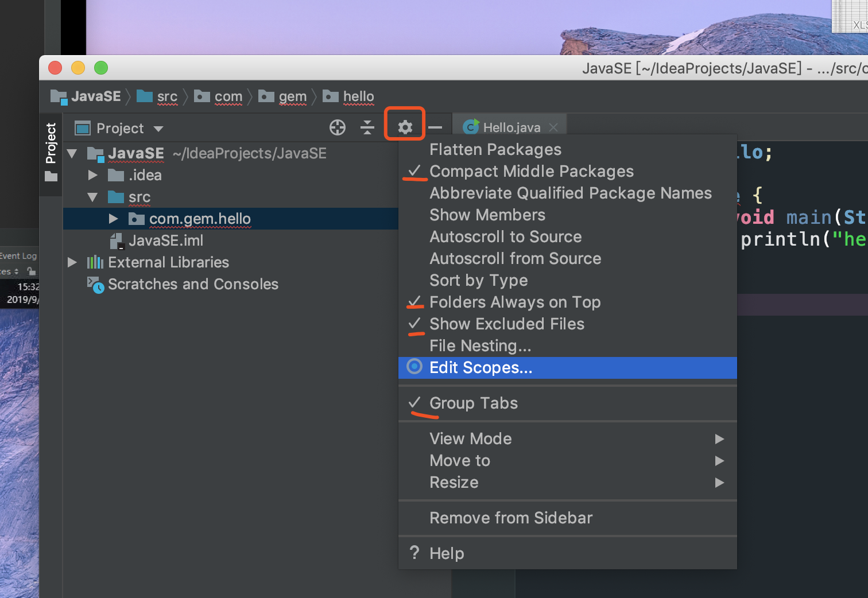Collapse the src folder node
The image size is (868, 598).
pyautogui.click(x=92, y=197)
